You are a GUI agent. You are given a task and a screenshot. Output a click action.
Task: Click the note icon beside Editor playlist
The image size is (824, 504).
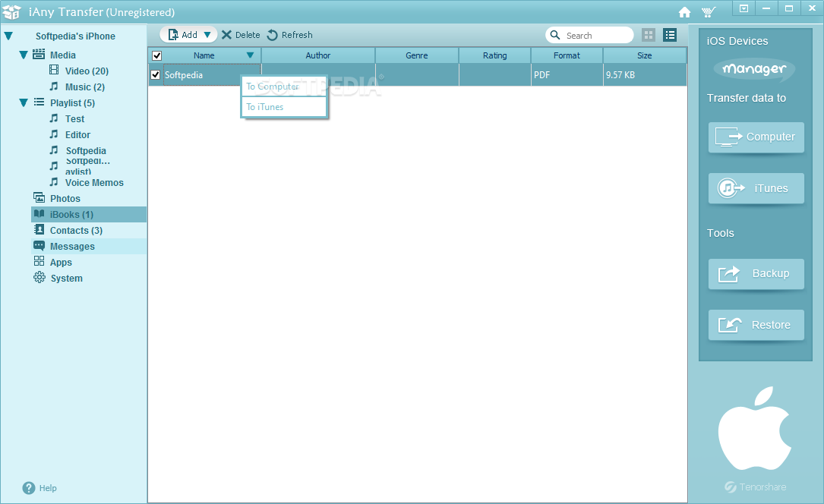pyautogui.click(x=54, y=134)
